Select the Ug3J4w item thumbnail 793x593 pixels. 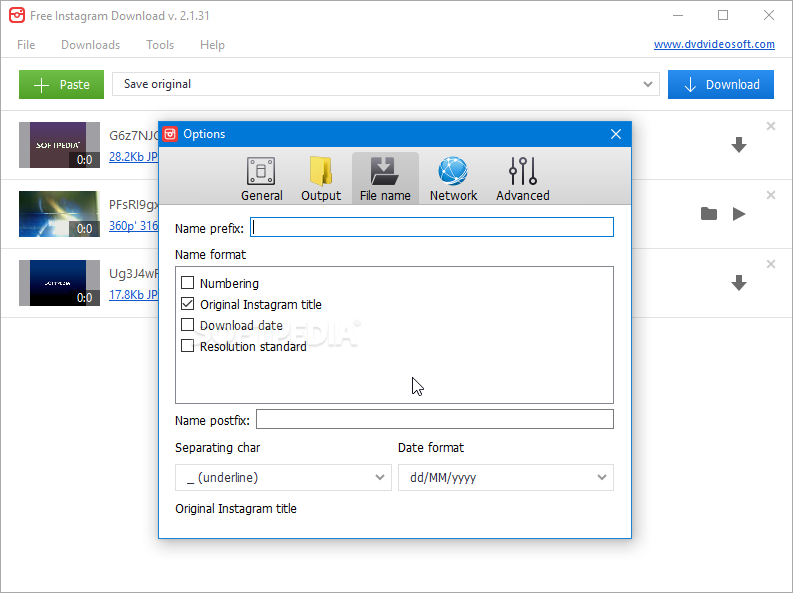click(59, 283)
